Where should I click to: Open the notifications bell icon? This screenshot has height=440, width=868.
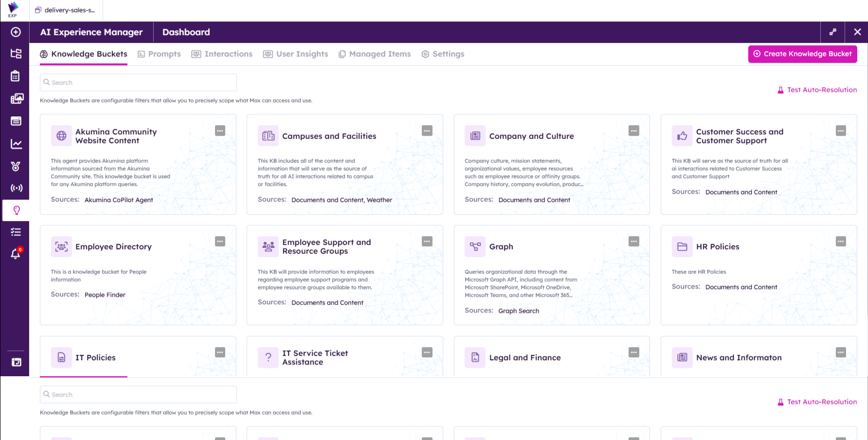pos(16,254)
